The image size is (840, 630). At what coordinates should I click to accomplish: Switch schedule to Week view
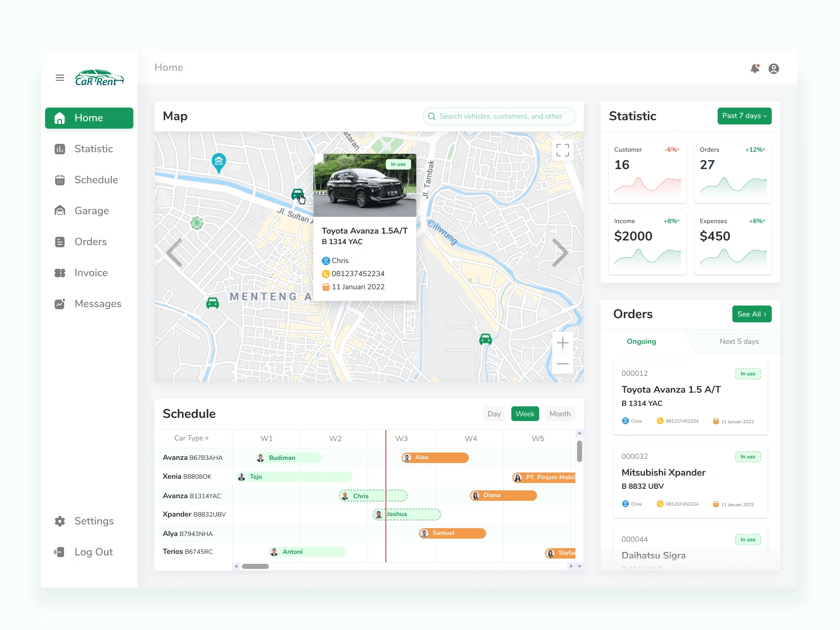[525, 414]
